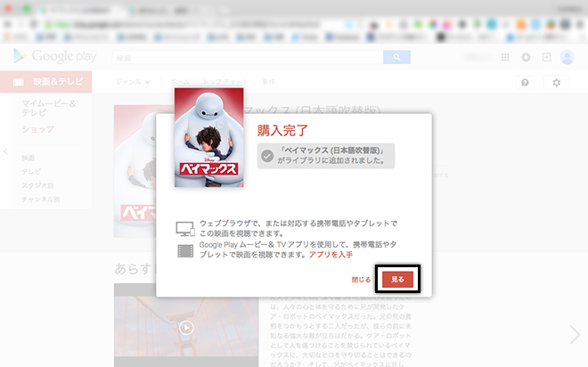Click the Baymax movie poster in dialog
This screenshot has width=588, height=367.
(208, 137)
